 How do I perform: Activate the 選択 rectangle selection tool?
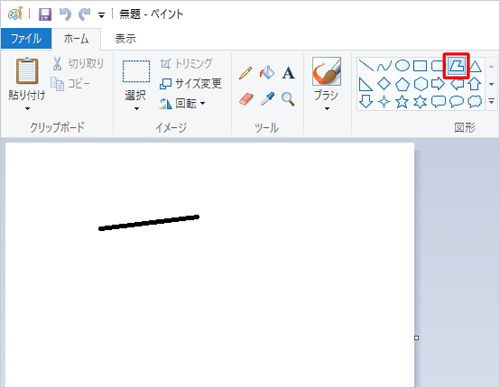coord(136,71)
